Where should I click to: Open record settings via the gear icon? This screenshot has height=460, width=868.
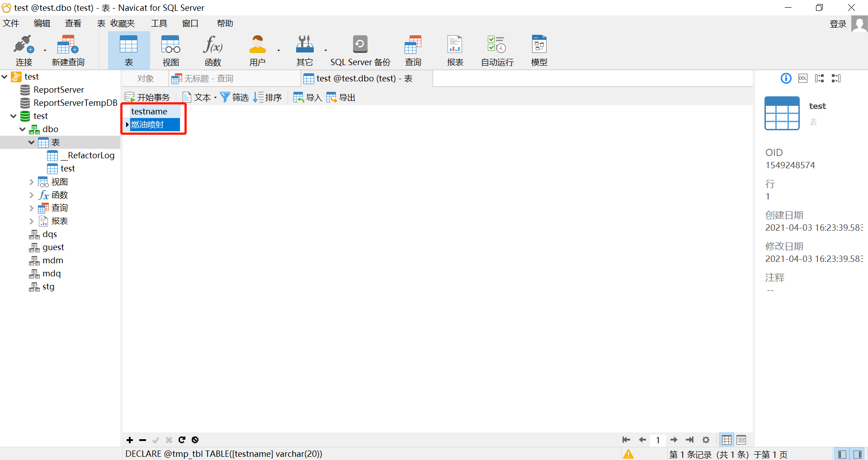pyautogui.click(x=706, y=440)
